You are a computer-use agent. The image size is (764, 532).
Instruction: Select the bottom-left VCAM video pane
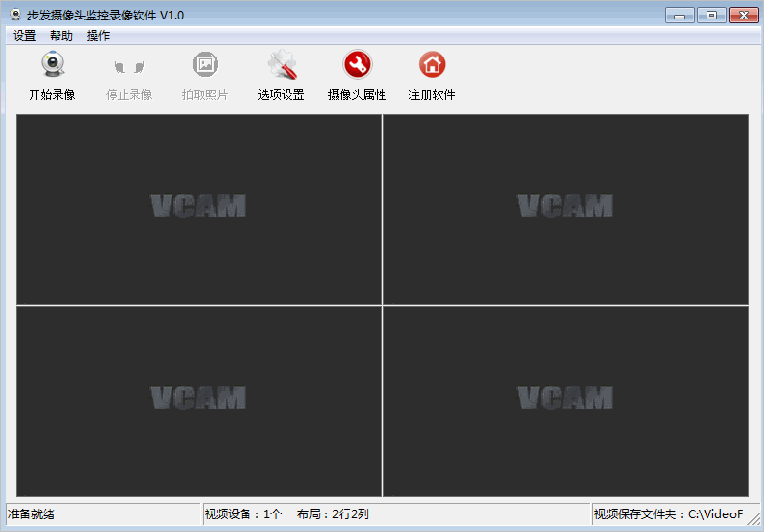[199, 401]
